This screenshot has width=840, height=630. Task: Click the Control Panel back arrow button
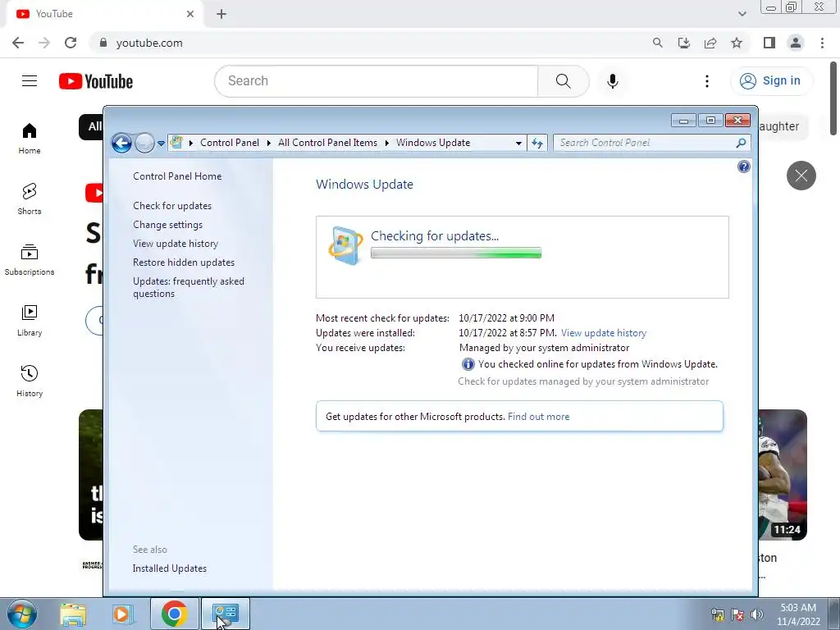(121, 143)
